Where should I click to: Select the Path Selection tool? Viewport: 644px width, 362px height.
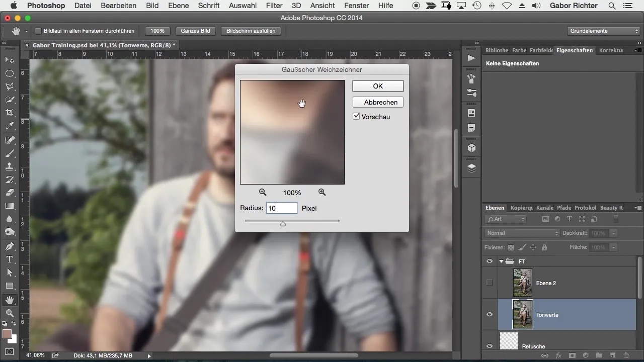tap(9, 273)
